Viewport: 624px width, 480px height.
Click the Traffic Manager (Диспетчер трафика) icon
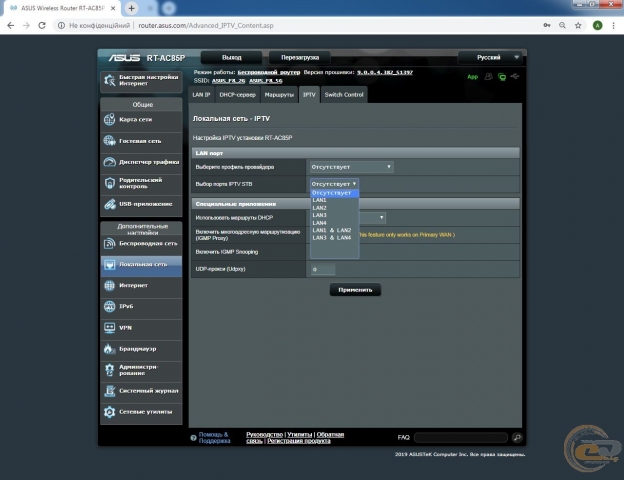click(110, 162)
